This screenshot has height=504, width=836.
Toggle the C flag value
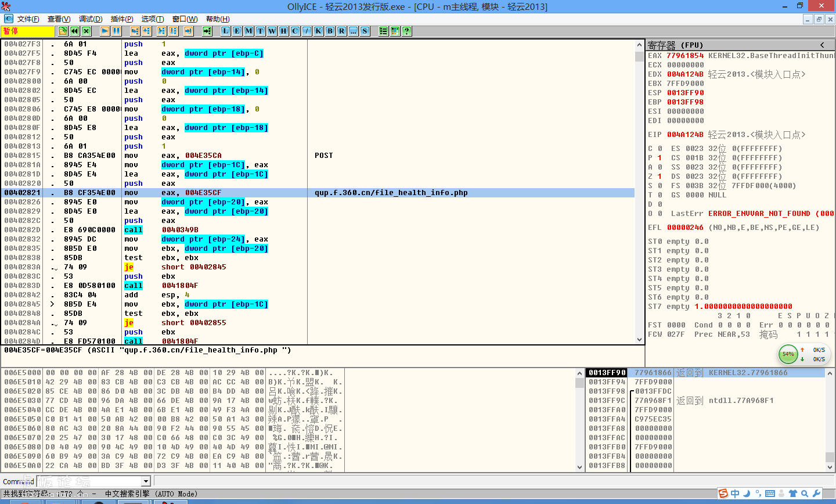[660, 149]
